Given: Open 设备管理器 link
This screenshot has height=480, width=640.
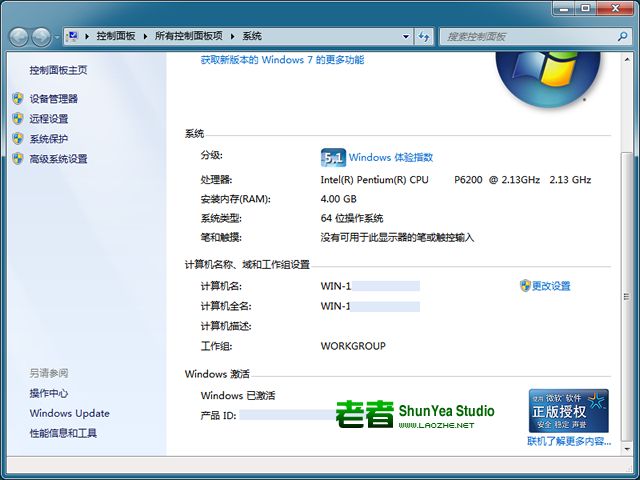Looking at the screenshot, I should [53, 99].
